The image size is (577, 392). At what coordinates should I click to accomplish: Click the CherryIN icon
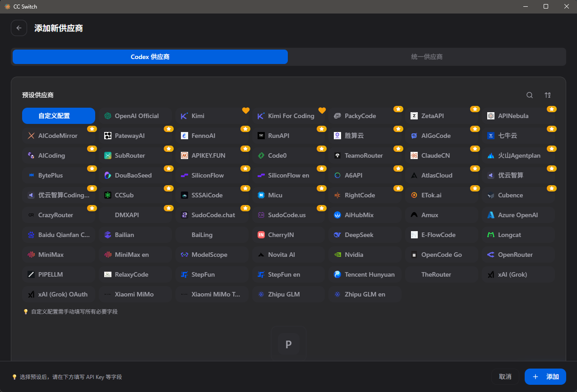[261, 235]
